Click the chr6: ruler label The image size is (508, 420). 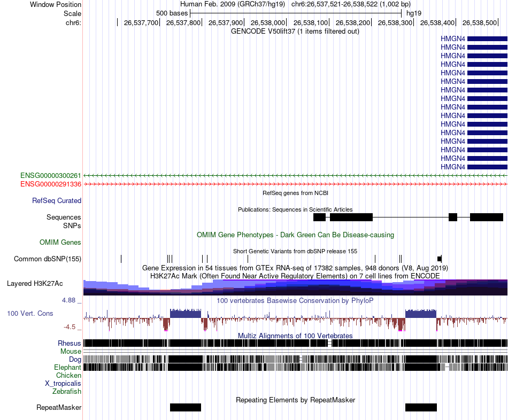pyautogui.click(x=73, y=22)
